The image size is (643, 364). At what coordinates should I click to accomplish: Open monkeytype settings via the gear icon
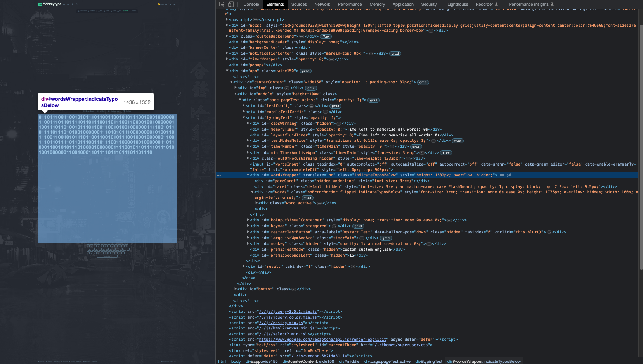click(76, 4)
